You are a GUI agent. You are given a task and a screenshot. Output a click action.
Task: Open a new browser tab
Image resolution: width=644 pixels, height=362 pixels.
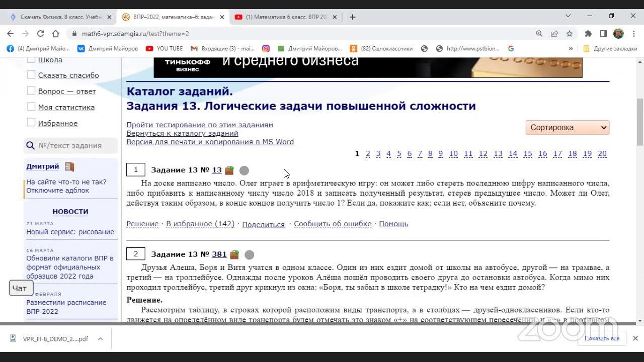[353, 17]
